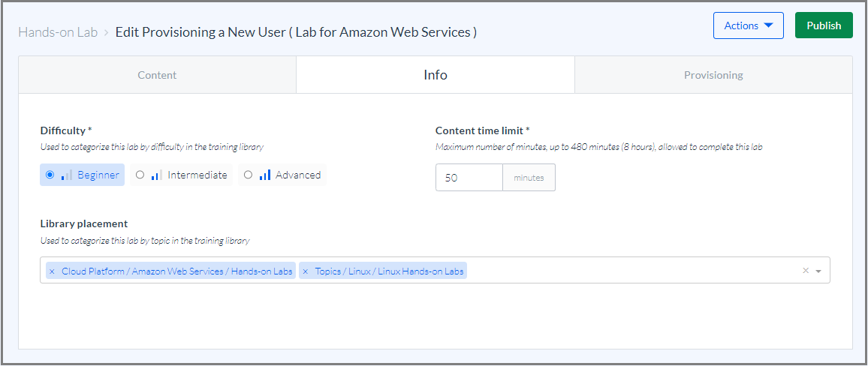Click the breadcrumb chevron separator
Viewport: 868px width, 366px height.
(x=107, y=32)
